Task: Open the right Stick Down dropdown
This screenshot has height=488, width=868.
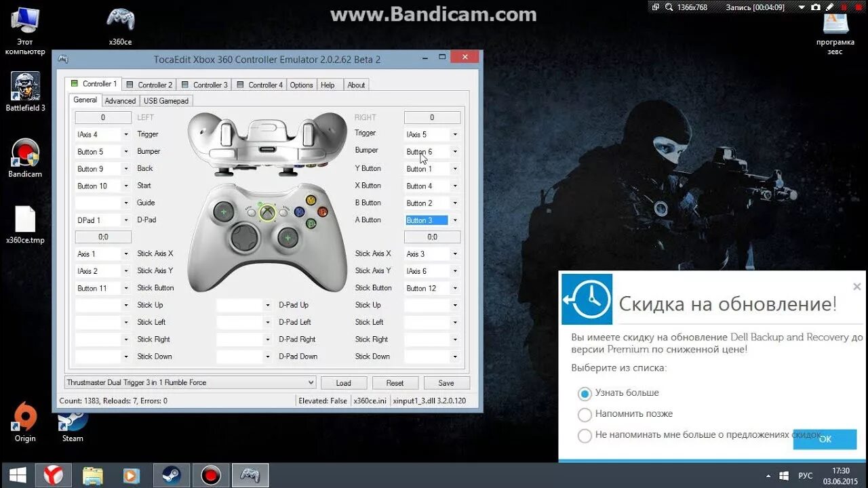Action: click(455, 357)
